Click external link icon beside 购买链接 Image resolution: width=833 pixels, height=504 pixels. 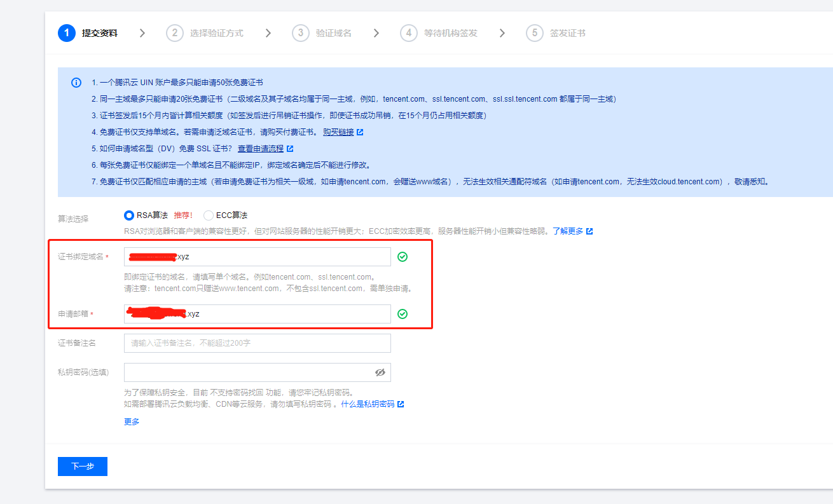point(360,132)
